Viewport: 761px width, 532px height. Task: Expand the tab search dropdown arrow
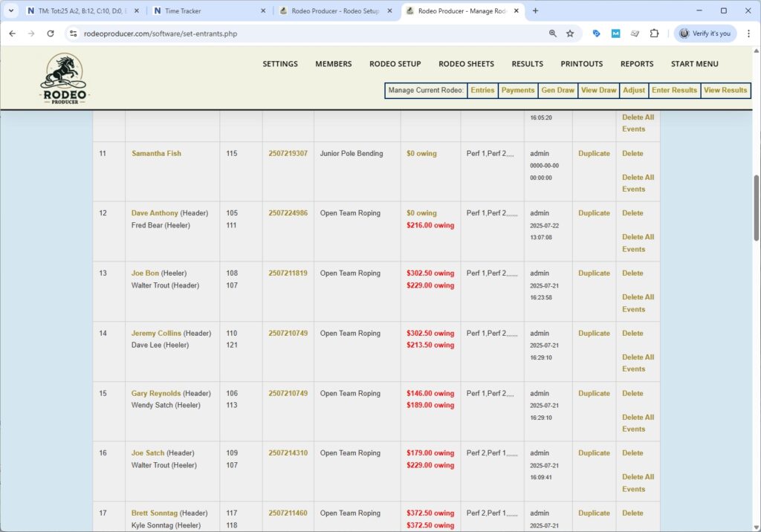pos(11,11)
